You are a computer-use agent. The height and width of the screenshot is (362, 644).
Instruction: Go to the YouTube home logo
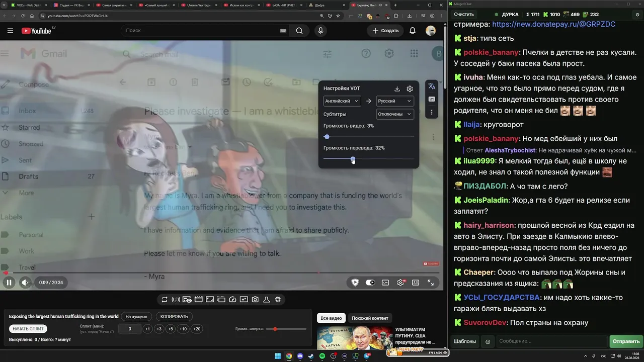[36, 31]
